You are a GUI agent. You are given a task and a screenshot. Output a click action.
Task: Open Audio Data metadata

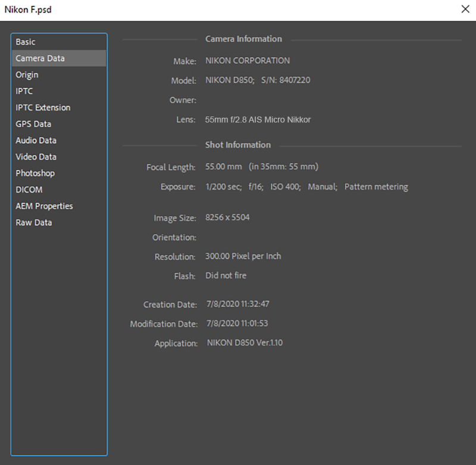click(x=36, y=140)
